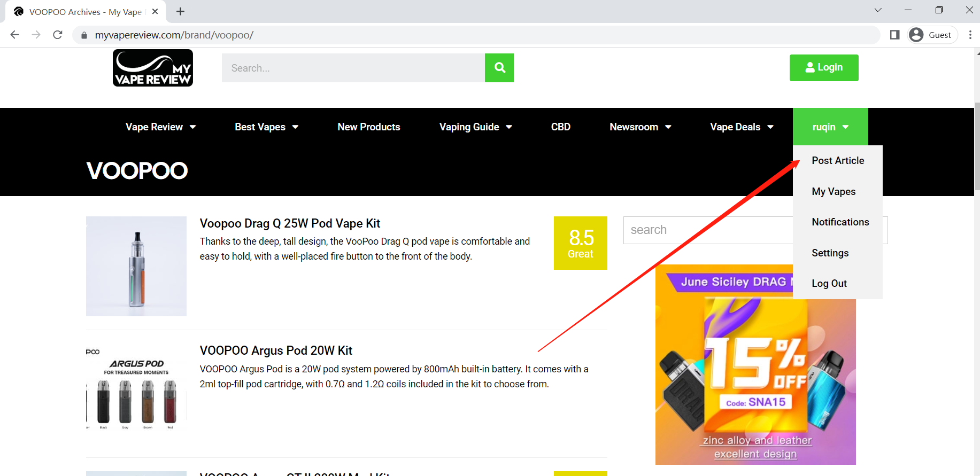Collapse the ruqin user menu
The width and height of the screenshot is (980, 476).
tap(830, 127)
